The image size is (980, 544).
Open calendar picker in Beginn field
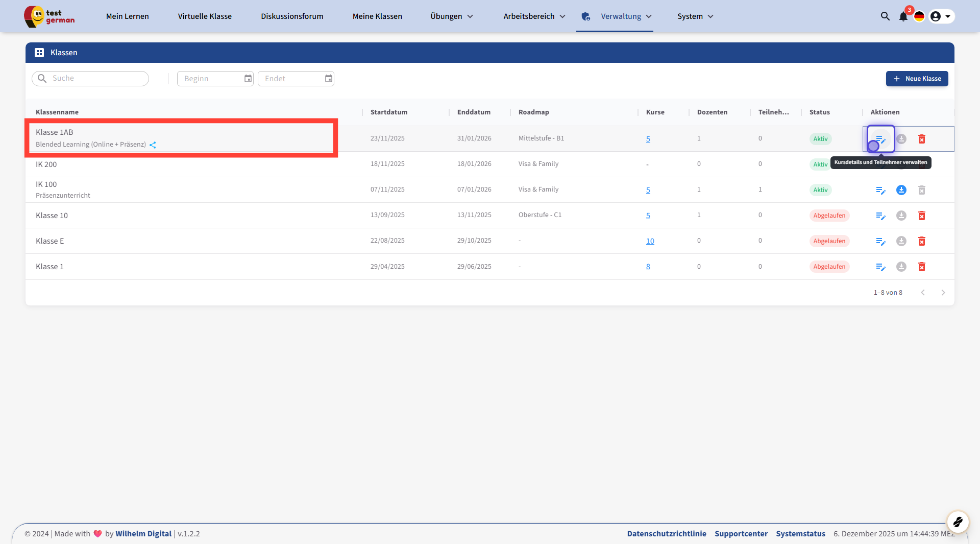248,79
